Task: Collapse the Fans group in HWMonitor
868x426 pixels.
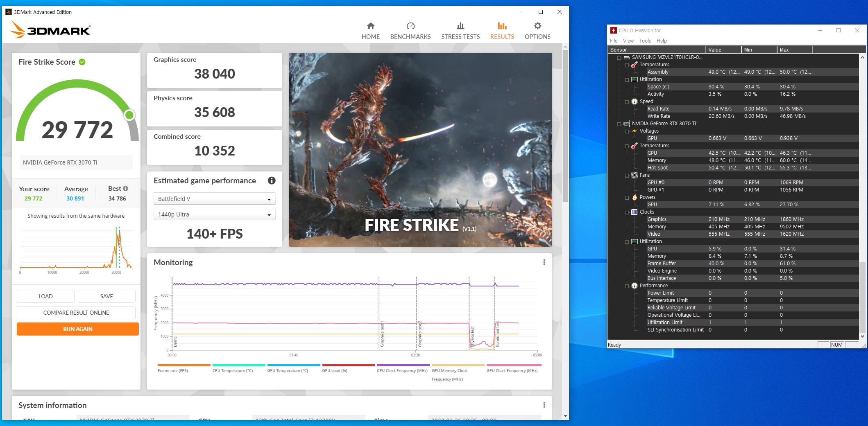Action: [627, 176]
